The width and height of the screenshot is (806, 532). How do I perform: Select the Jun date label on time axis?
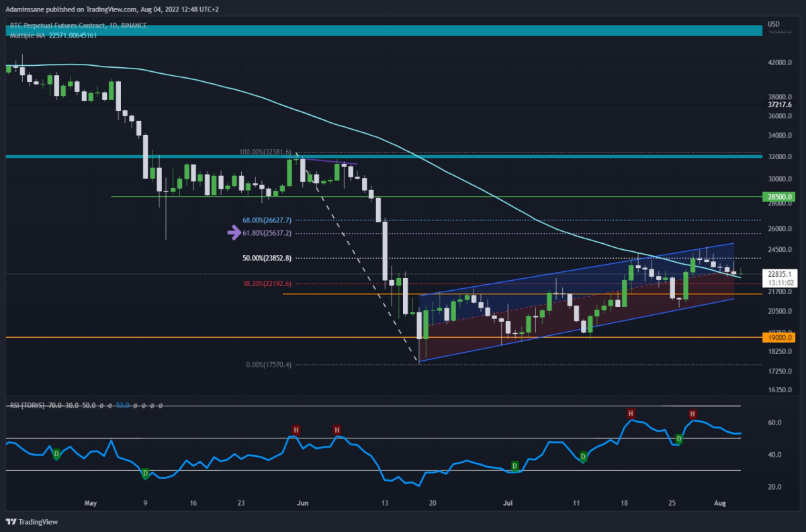302,502
